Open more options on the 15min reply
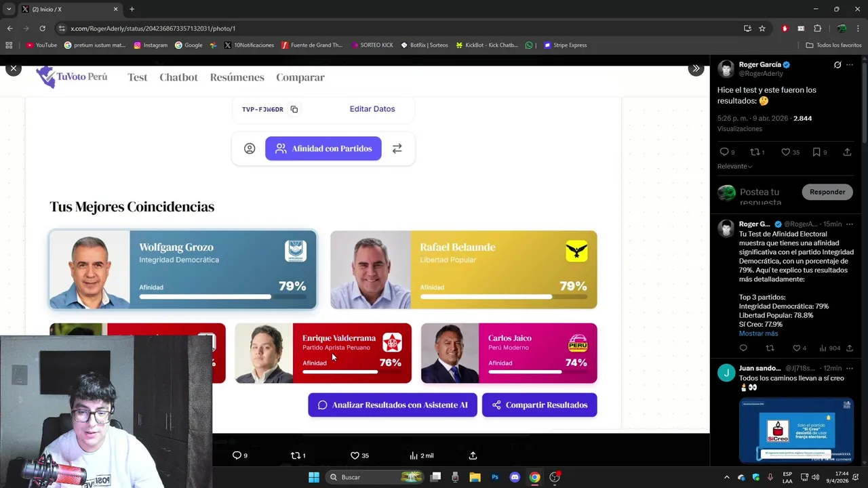The image size is (868, 488). pyautogui.click(x=850, y=224)
